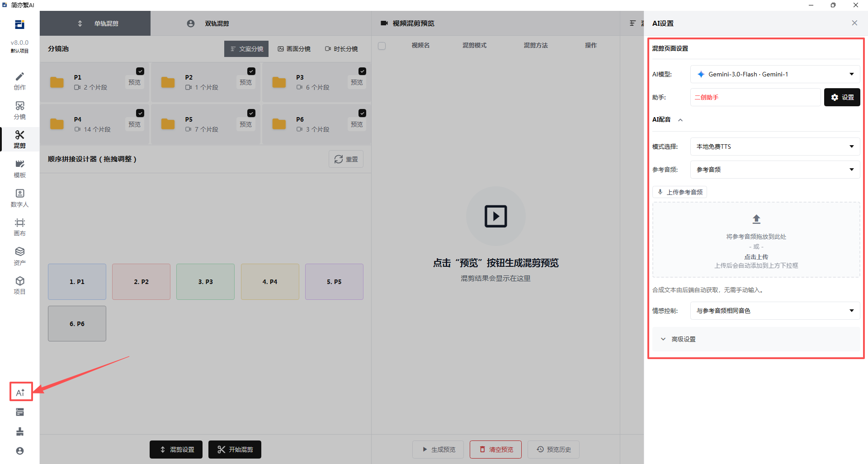The width and height of the screenshot is (868, 464).
Task: Click the 重置 button
Action: (x=346, y=159)
